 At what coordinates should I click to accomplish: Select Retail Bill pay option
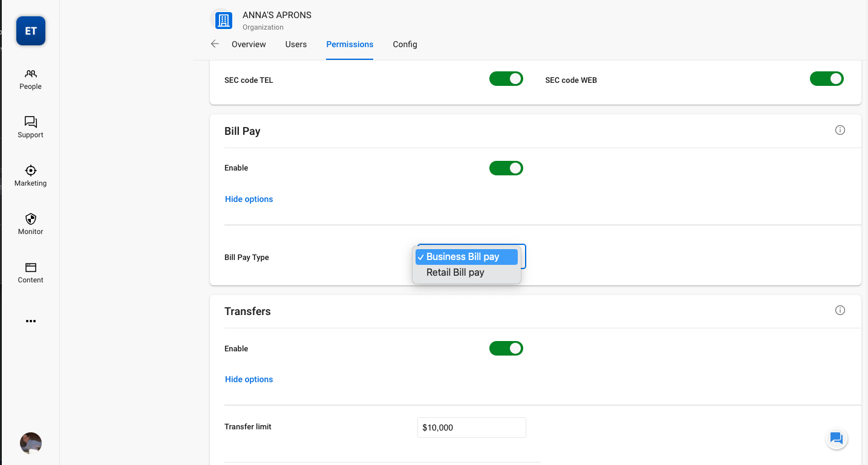point(455,273)
